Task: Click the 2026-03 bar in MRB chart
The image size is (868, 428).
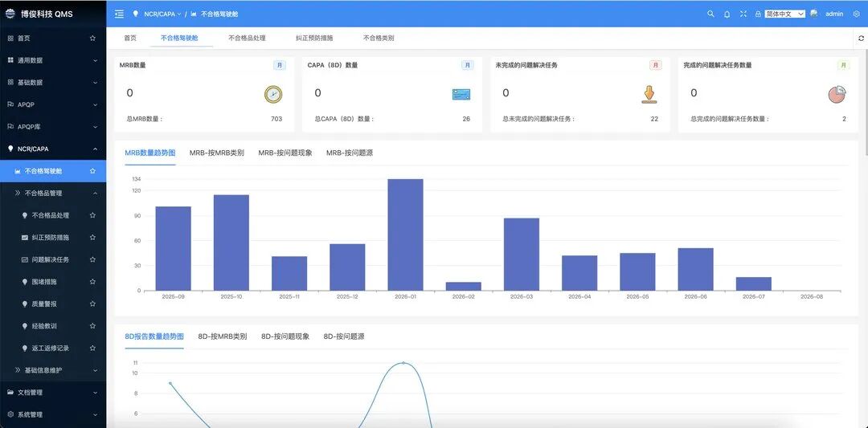Action: (x=522, y=255)
